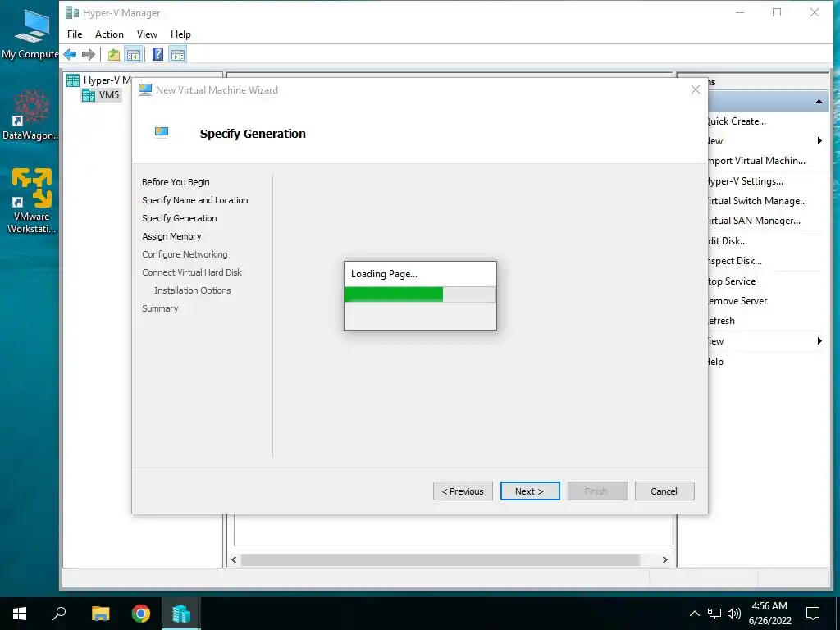
Task: Select the Specify Generation wizard step
Action: point(180,218)
